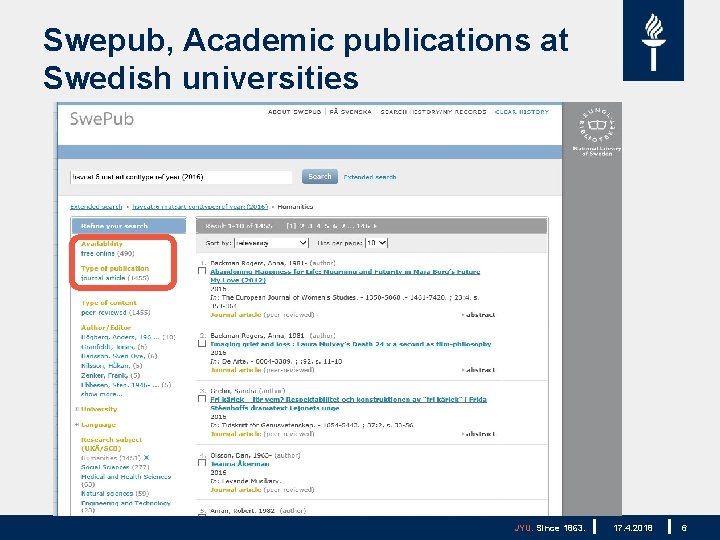The height and width of the screenshot is (540, 720).
Task: Open 'Abandoning Happiness for Life' article title
Action: click(x=345, y=276)
